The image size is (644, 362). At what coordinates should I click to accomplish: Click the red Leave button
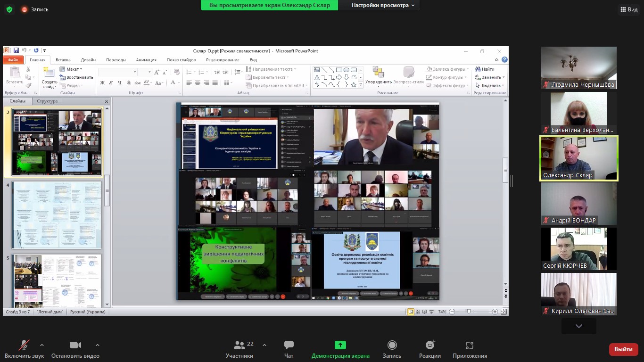tap(623, 349)
